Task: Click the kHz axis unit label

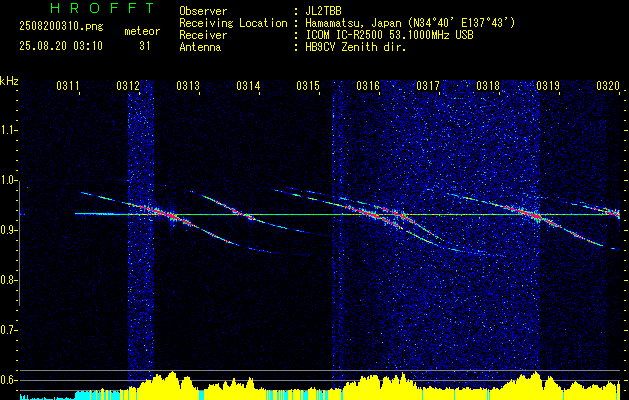Action: click(9, 81)
